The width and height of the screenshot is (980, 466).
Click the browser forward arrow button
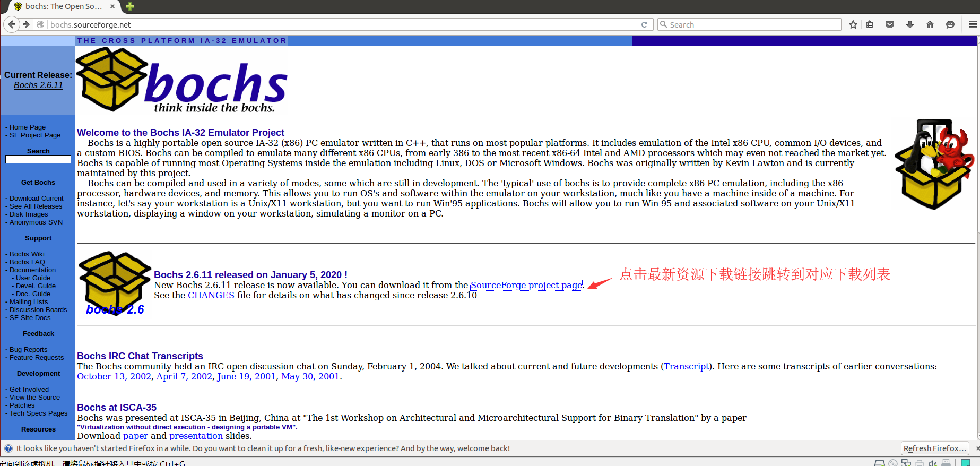pos(26,24)
